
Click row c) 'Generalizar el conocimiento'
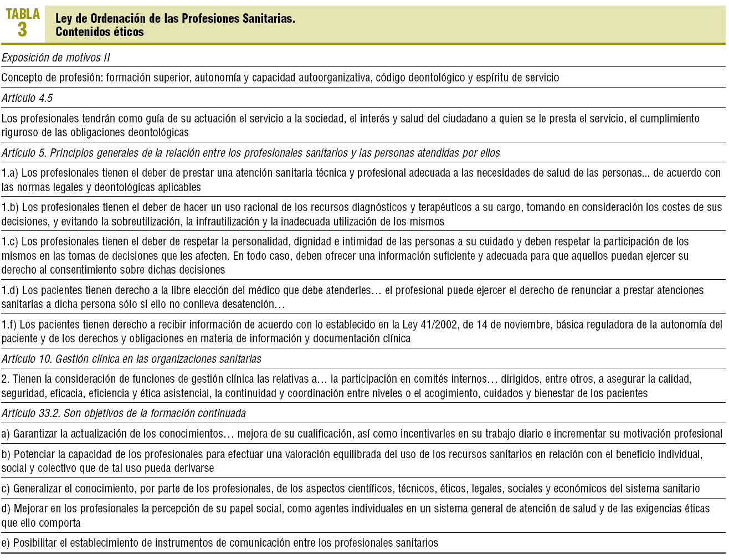pyautogui.click(x=350, y=489)
